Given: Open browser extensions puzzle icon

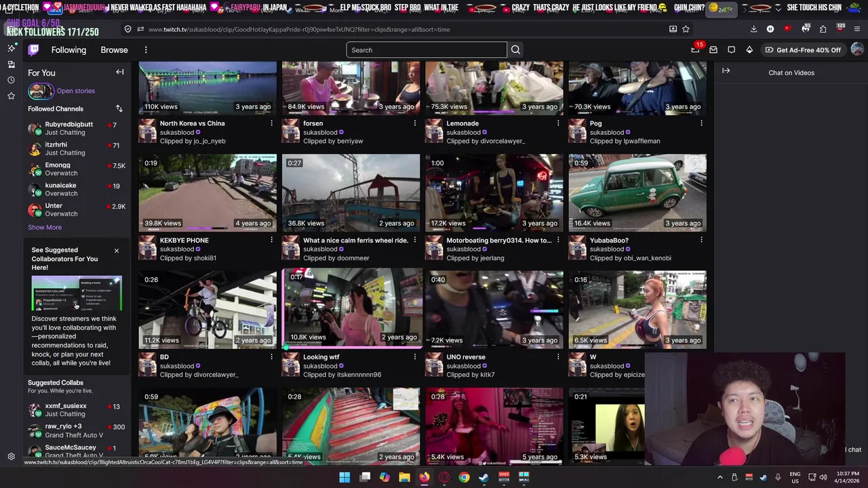Looking at the screenshot, I should [x=823, y=29].
